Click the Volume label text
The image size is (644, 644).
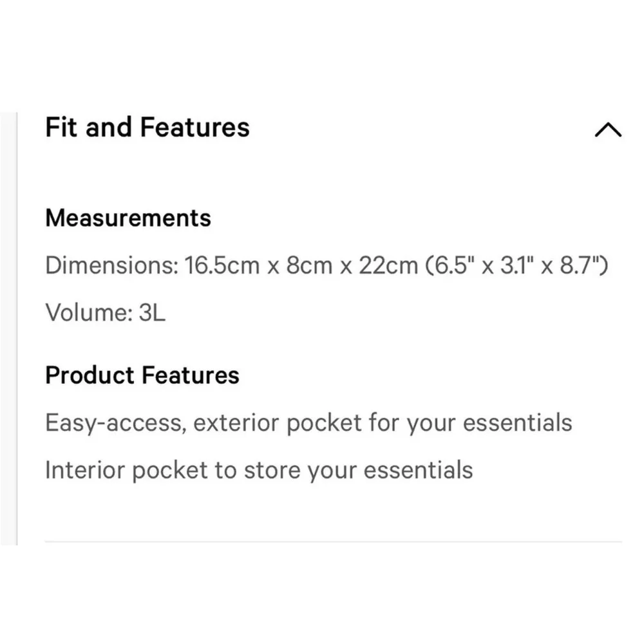click(x=88, y=313)
